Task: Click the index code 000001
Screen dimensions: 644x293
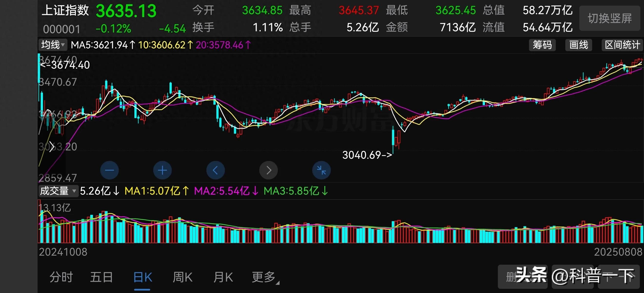Action: (x=61, y=29)
